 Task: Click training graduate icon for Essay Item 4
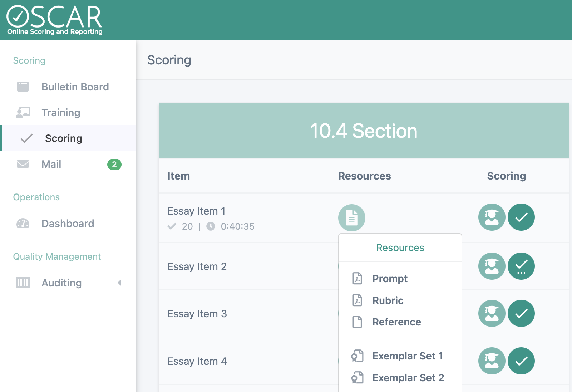point(492,361)
